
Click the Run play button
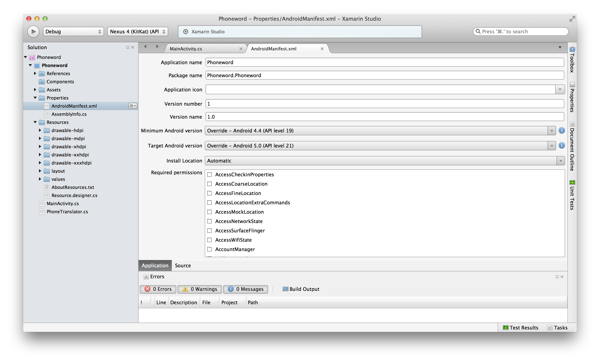click(33, 31)
